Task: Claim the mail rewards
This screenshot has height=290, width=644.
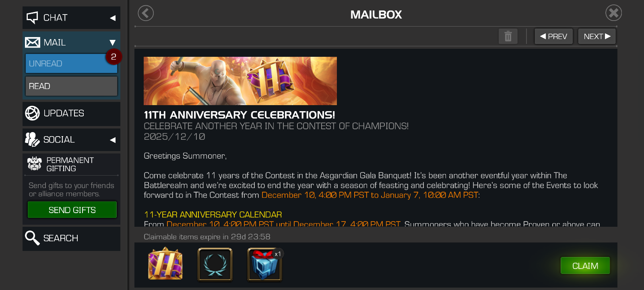Action: (585, 266)
